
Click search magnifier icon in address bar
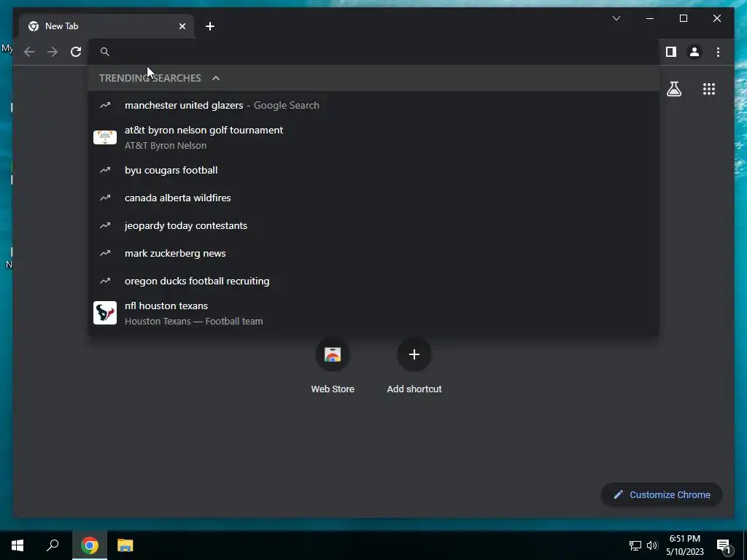coord(105,52)
